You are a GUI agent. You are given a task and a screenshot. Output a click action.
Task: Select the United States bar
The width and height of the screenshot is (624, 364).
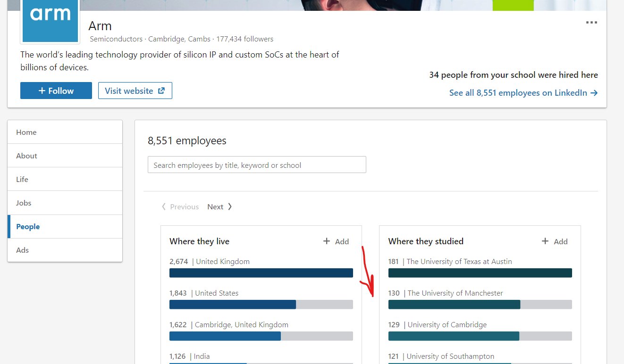261,305
